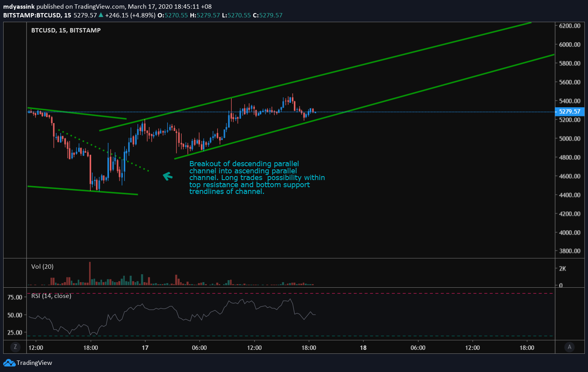
Task: Click the header symbol BITSTAMP:BTCUSD, 15
Action: [37, 15]
